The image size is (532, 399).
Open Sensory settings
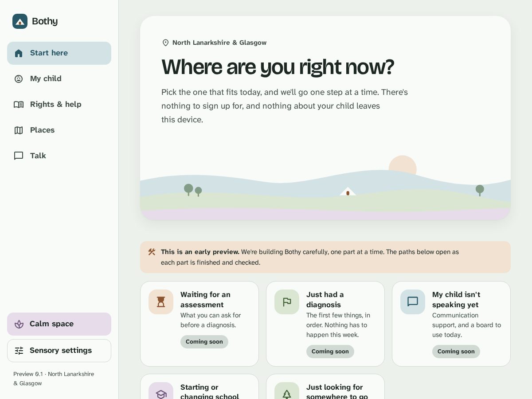pos(59,351)
